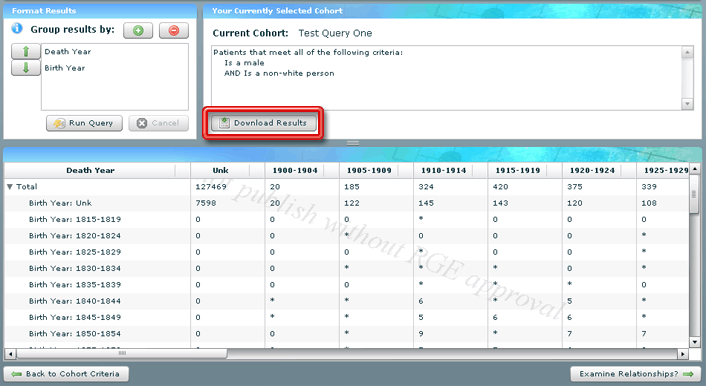Select the Birth Year: 1830-1834 row
This screenshot has width=706, height=386.
[347, 268]
